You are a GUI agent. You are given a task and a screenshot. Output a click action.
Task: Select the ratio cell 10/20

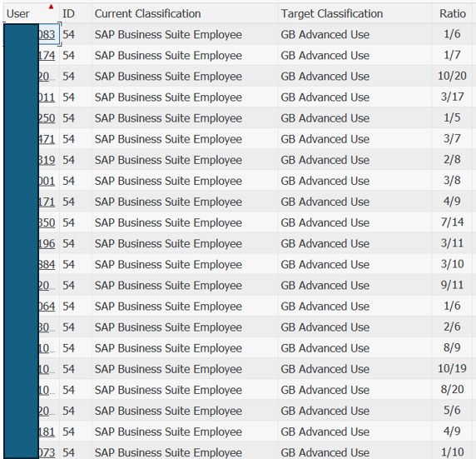point(452,76)
